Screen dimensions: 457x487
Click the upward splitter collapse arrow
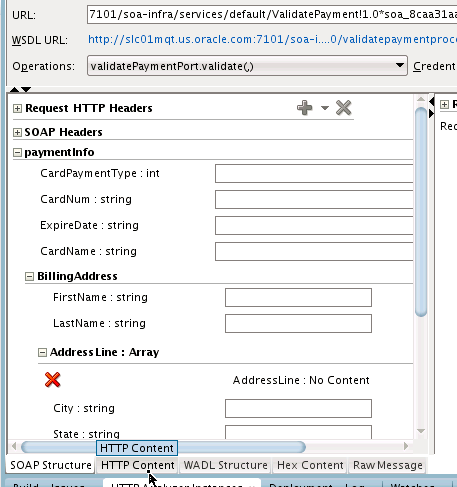tap(15, 89)
